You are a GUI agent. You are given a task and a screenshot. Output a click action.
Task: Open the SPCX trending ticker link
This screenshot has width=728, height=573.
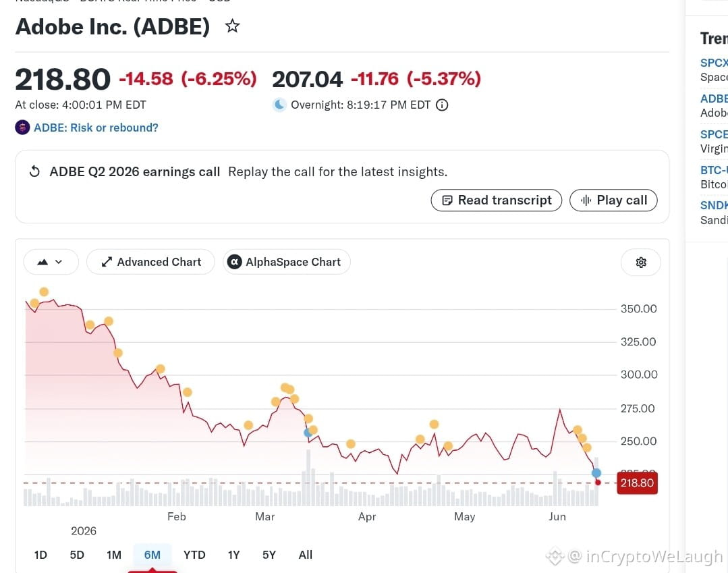coord(714,63)
